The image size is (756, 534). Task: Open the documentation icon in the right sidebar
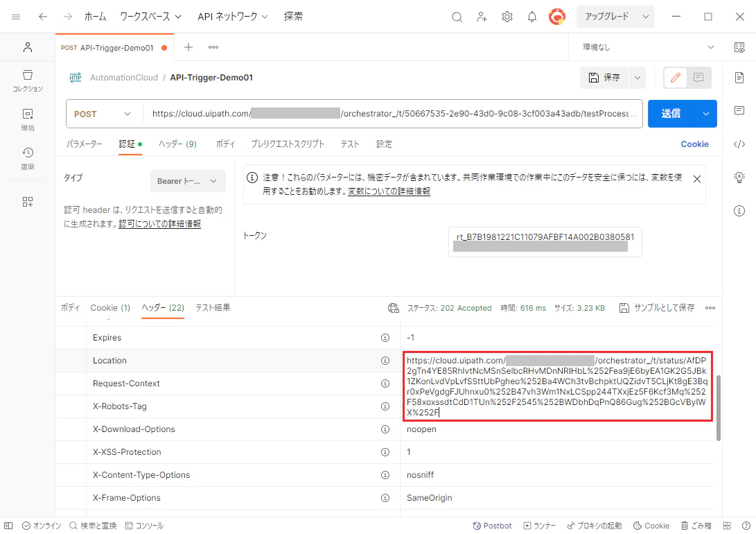tap(739, 77)
